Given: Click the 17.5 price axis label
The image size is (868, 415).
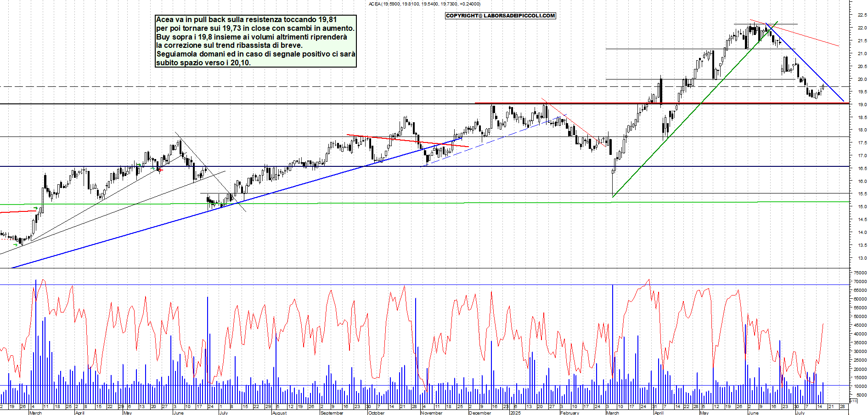Looking at the screenshot, I should point(862,143).
